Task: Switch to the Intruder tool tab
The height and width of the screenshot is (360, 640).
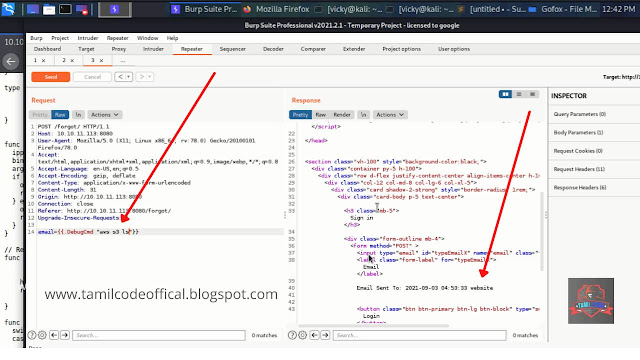Action: pyautogui.click(x=153, y=49)
